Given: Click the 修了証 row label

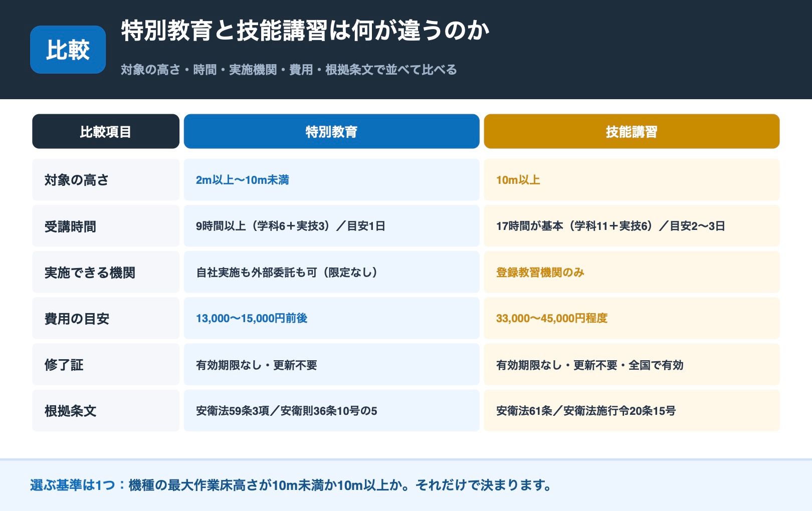Looking at the screenshot, I should pyautogui.click(x=106, y=364).
